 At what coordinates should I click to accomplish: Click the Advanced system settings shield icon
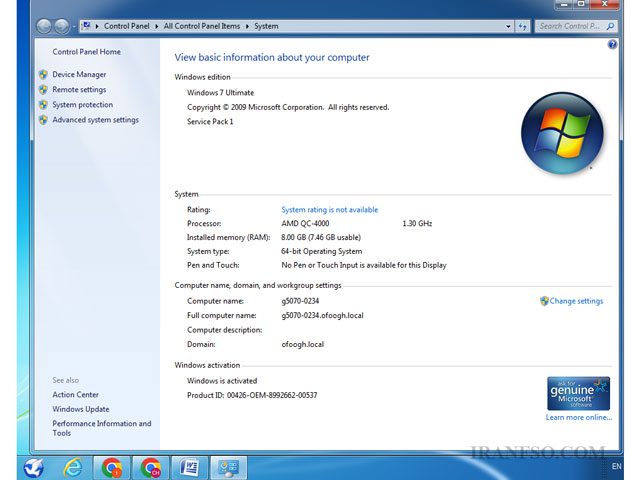click(43, 120)
